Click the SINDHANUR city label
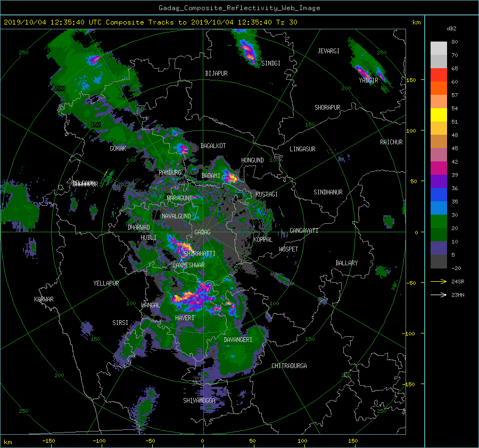479x448 pixels. tap(328, 192)
